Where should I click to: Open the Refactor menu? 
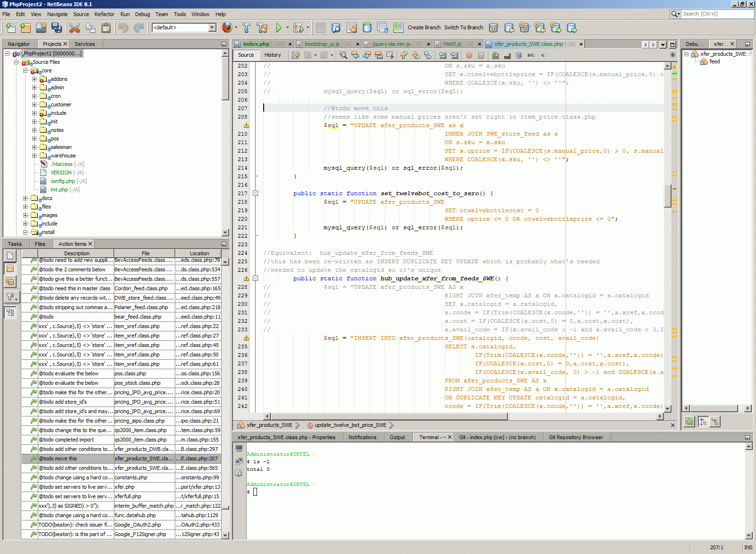click(x=104, y=14)
